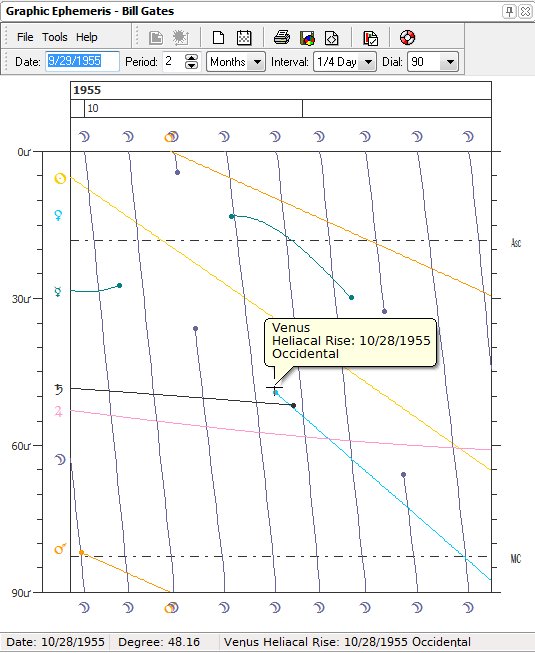Screen dimensions: 535x653
Task: Click the 30 degree axis label
Action: (x=21, y=299)
